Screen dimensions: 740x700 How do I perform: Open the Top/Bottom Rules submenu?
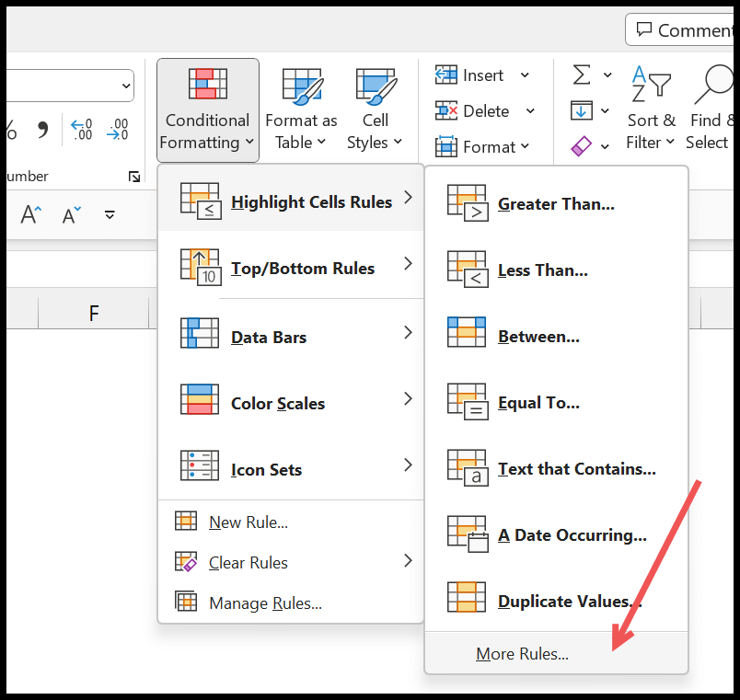coord(290,265)
